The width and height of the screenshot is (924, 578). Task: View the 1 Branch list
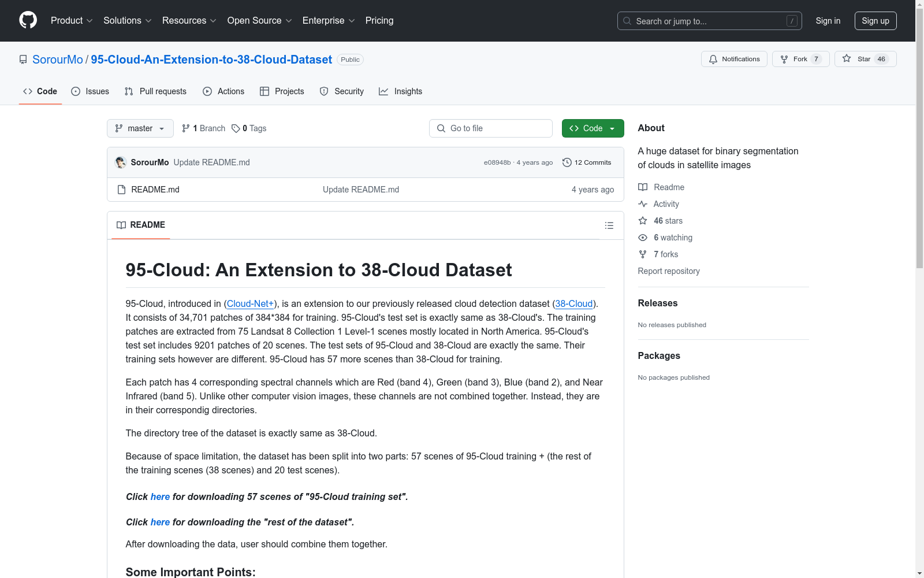(x=203, y=128)
